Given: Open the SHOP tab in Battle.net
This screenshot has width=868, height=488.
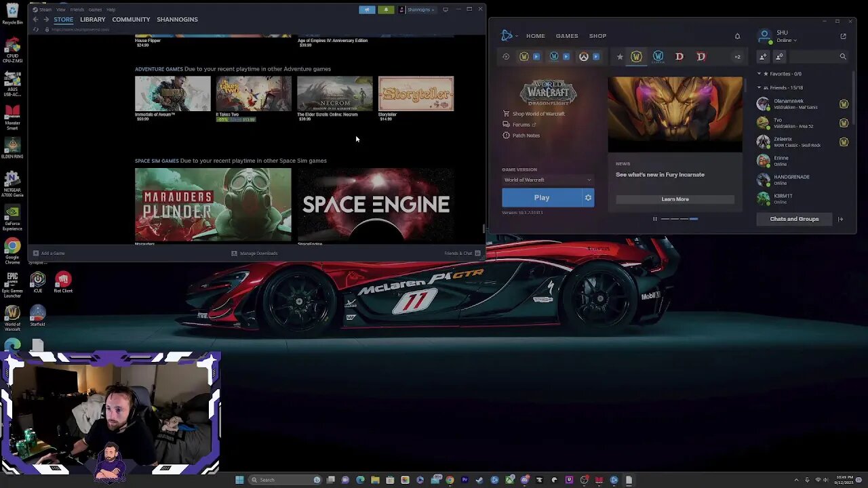Looking at the screenshot, I should click(597, 36).
